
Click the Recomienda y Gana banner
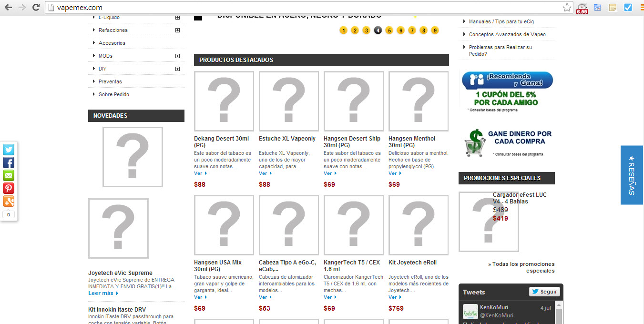point(507,92)
